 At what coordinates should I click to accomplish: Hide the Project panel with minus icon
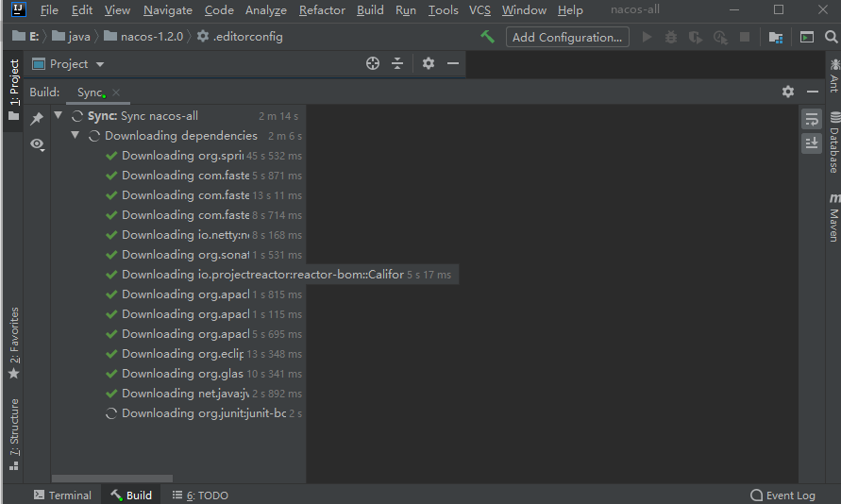pyautogui.click(x=453, y=63)
